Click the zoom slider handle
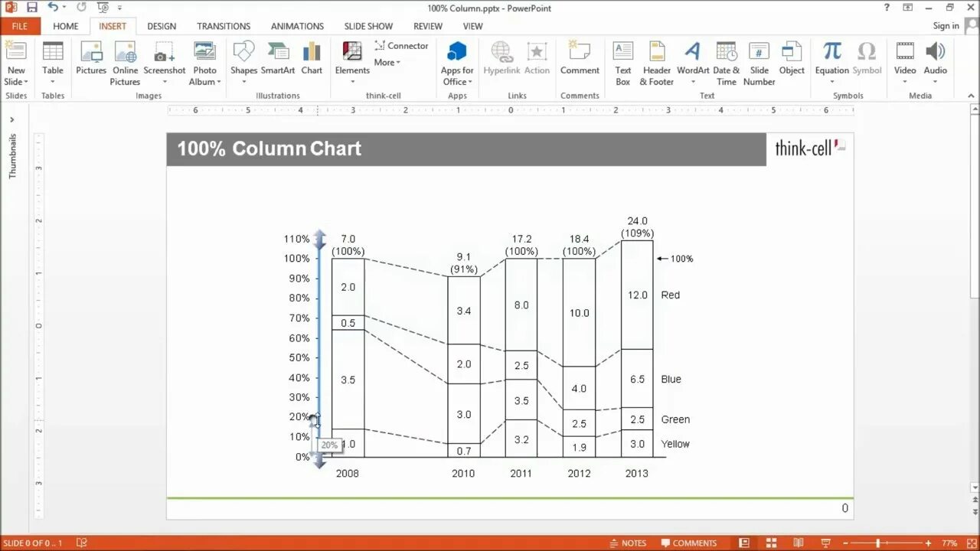The width and height of the screenshot is (980, 551). (877, 543)
